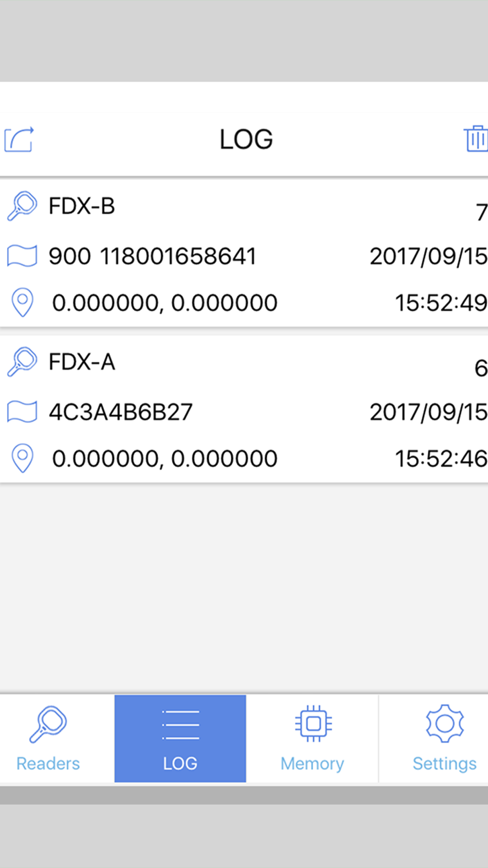Screen dimensions: 488x868
Task: Open the Readers tab
Action: point(48,738)
